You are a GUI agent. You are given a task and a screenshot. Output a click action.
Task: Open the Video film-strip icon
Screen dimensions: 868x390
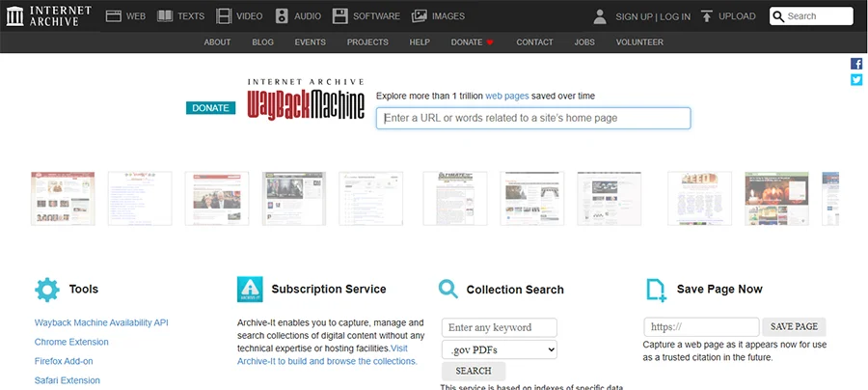coord(224,16)
